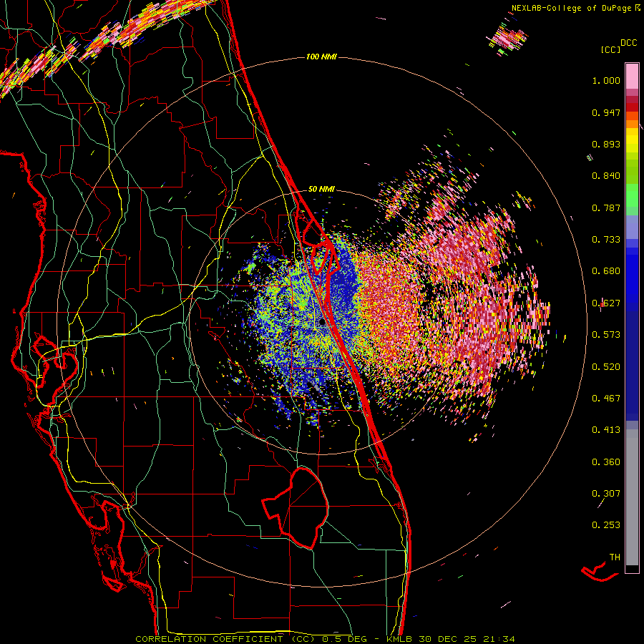Select the 0.840 scale value

[606, 176]
